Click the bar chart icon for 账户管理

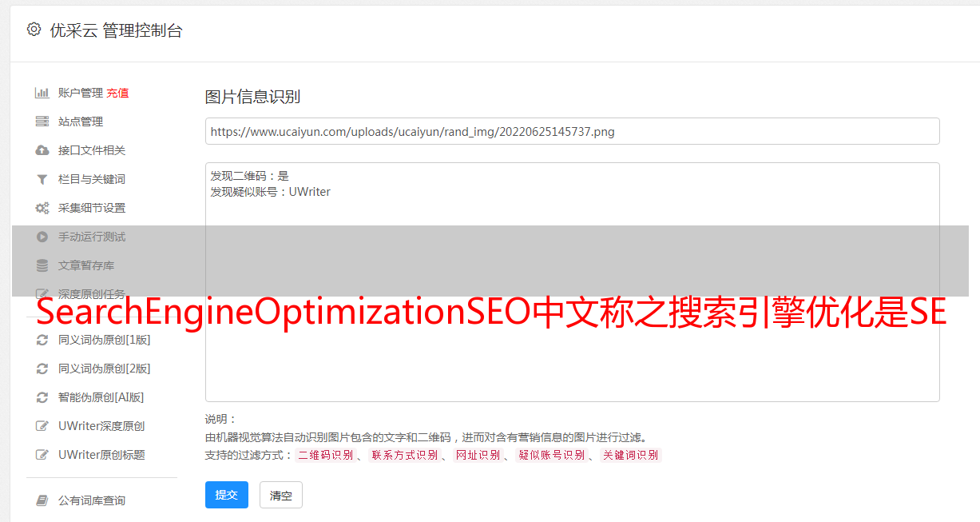(42, 93)
